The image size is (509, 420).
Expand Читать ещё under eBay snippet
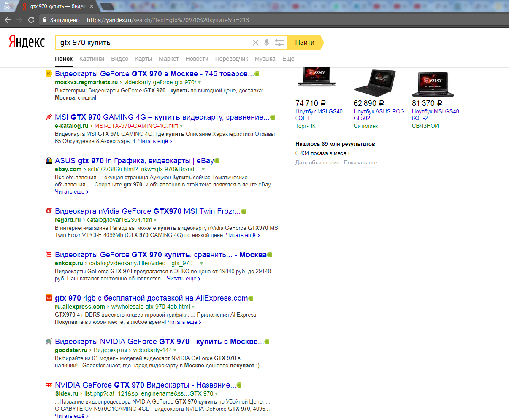pyautogui.click(x=72, y=191)
